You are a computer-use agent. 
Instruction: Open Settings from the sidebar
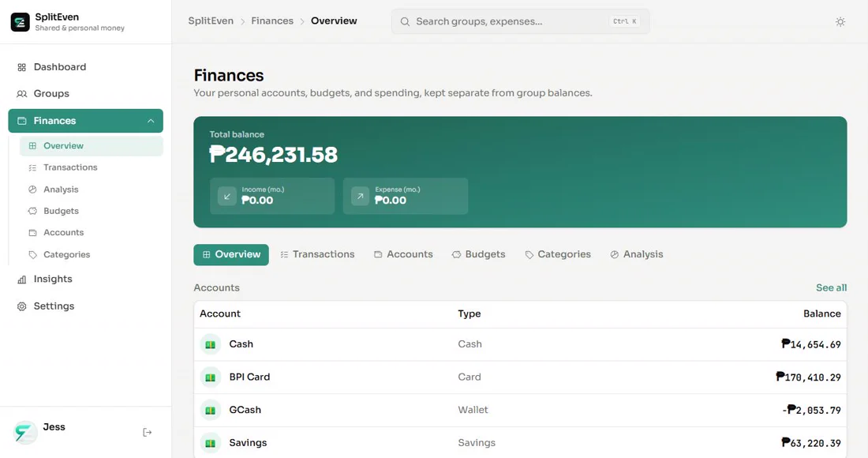pyautogui.click(x=86, y=306)
